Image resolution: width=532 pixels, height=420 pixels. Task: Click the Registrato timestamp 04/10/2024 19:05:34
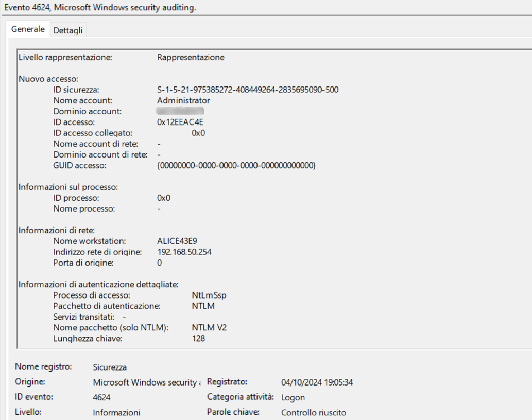(x=317, y=382)
